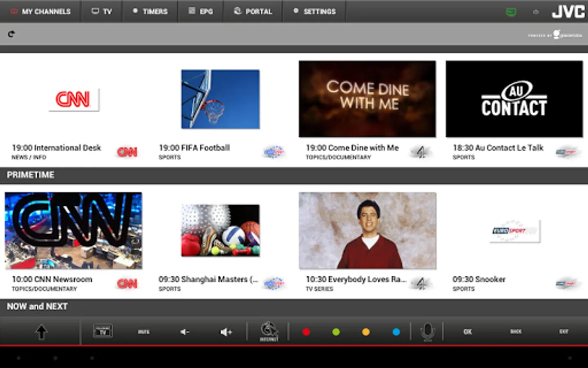Open the Au Contact thumbnail

[x=514, y=99]
